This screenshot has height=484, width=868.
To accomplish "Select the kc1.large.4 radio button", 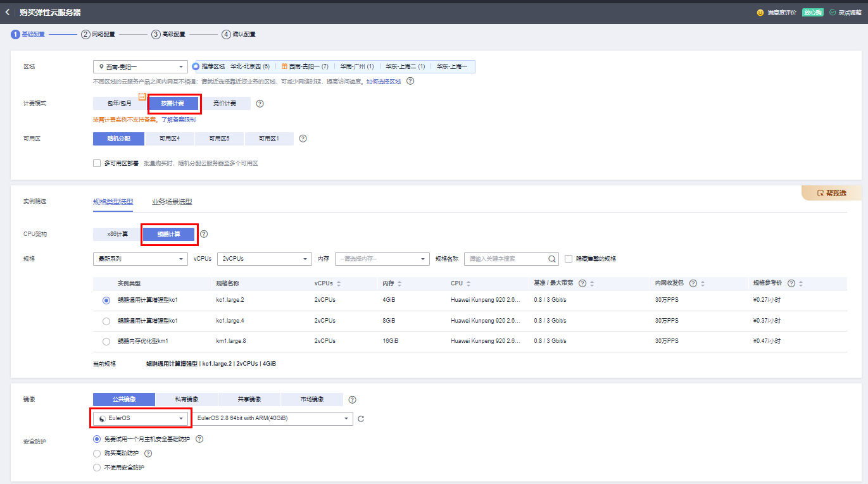I will [x=106, y=321].
